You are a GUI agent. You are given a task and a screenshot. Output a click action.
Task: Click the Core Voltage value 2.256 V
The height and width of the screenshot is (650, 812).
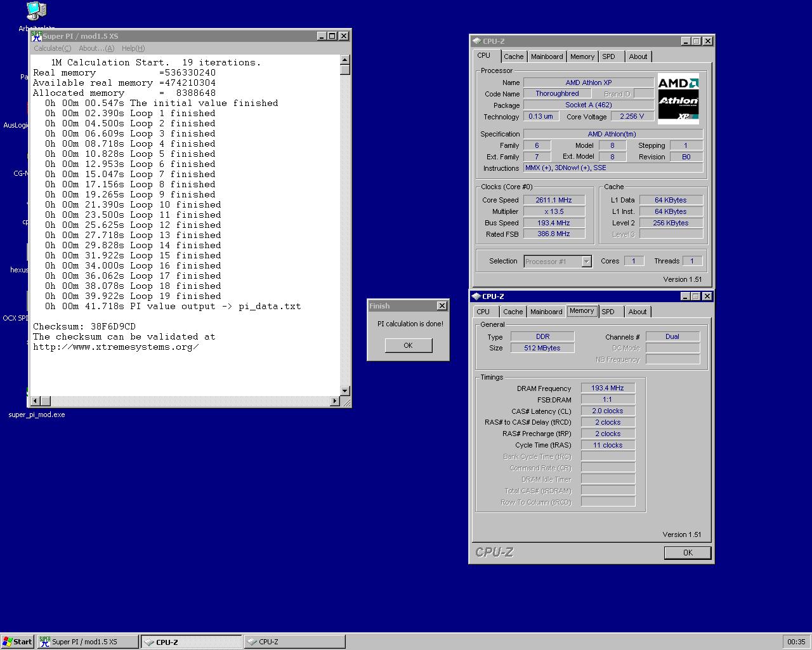[x=632, y=116]
